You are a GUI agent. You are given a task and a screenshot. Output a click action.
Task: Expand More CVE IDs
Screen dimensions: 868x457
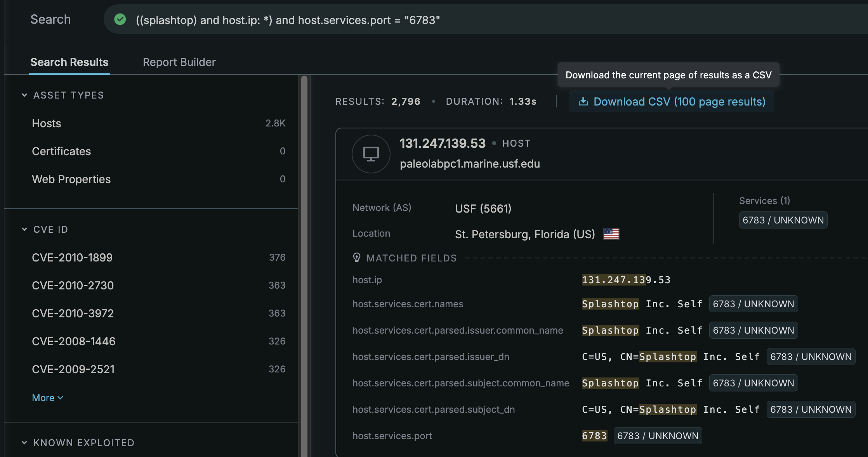47,398
